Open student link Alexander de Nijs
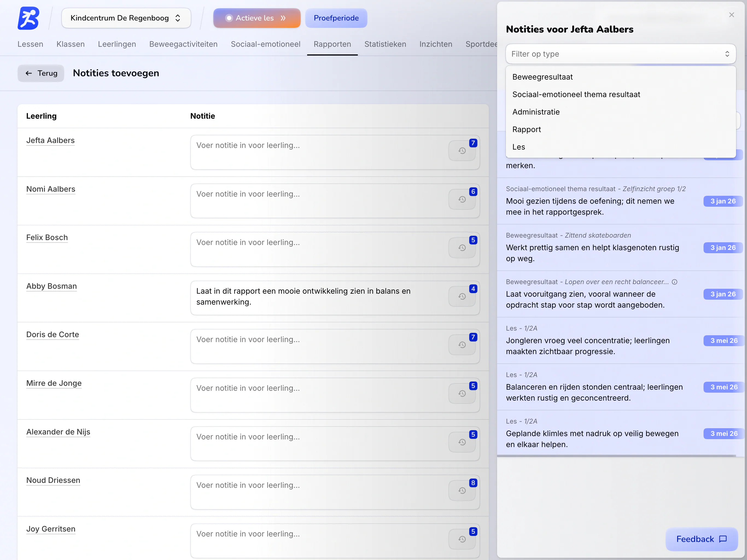Viewport: 747px width, 560px height. click(x=58, y=432)
